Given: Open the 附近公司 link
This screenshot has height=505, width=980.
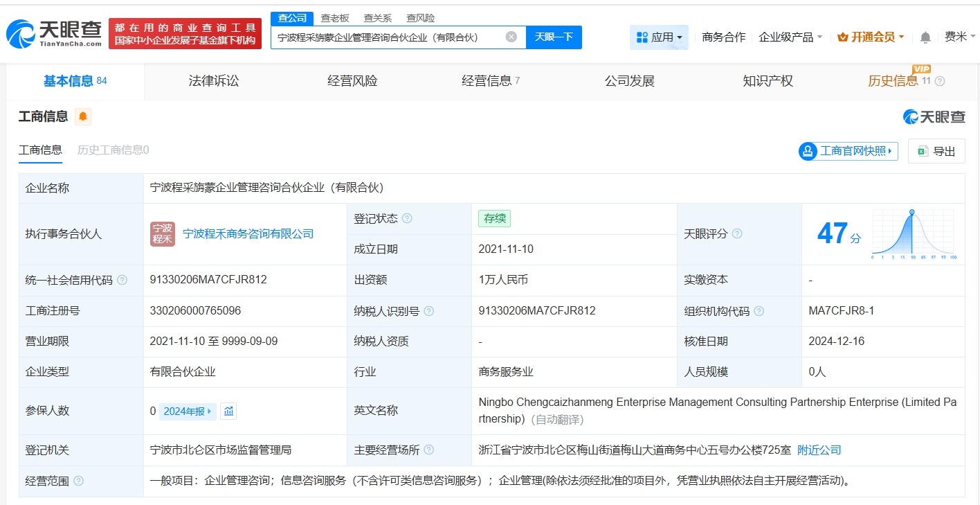Looking at the screenshot, I should point(819,449).
